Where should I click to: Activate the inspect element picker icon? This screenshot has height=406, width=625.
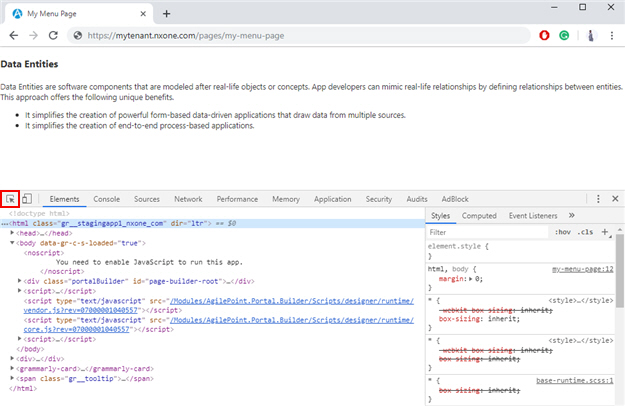(x=10, y=199)
